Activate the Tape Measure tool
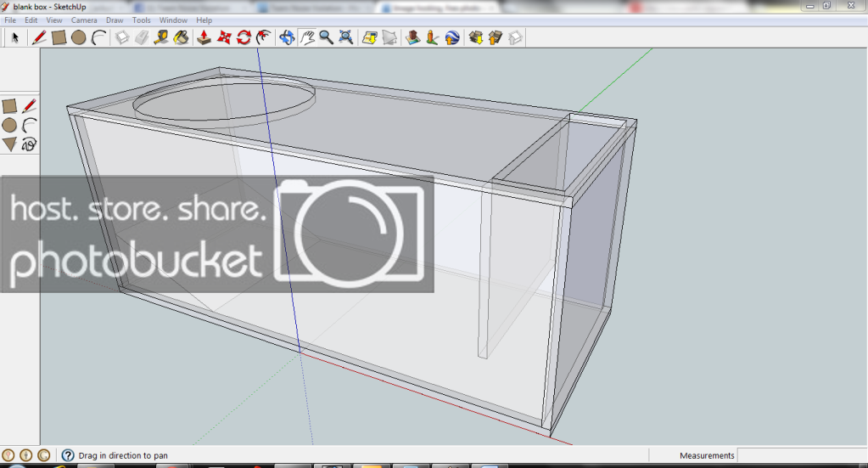The height and width of the screenshot is (468, 868). [x=161, y=37]
